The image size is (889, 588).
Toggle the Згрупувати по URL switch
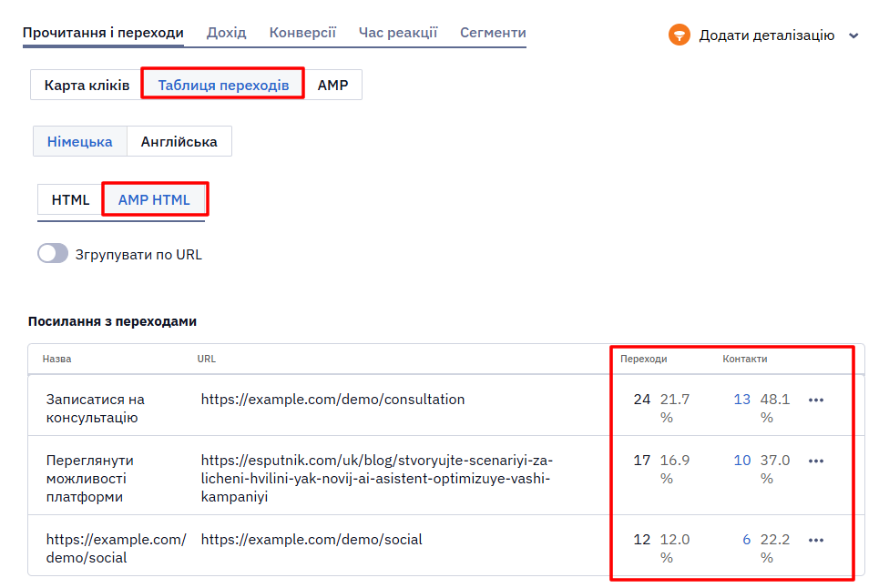click(x=53, y=254)
